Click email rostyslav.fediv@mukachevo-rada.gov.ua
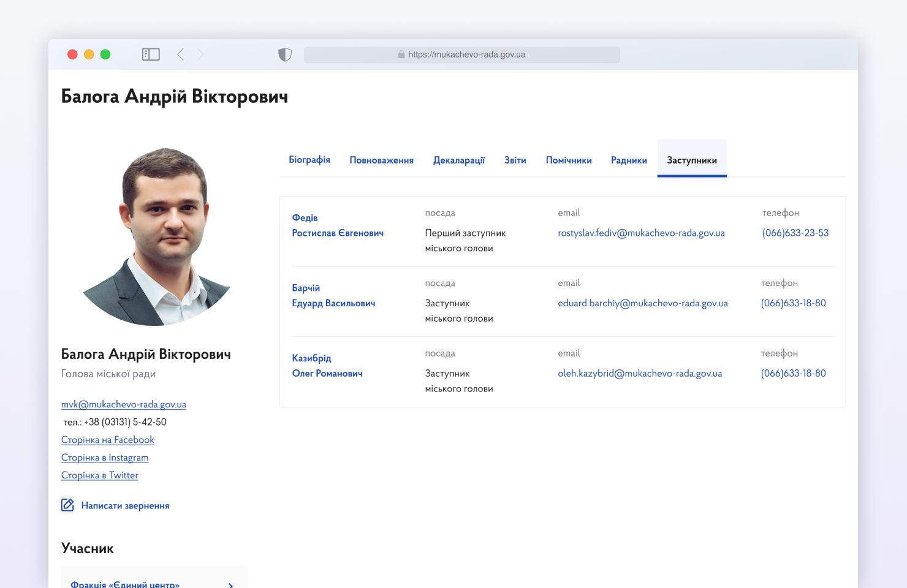 [641, 233]
